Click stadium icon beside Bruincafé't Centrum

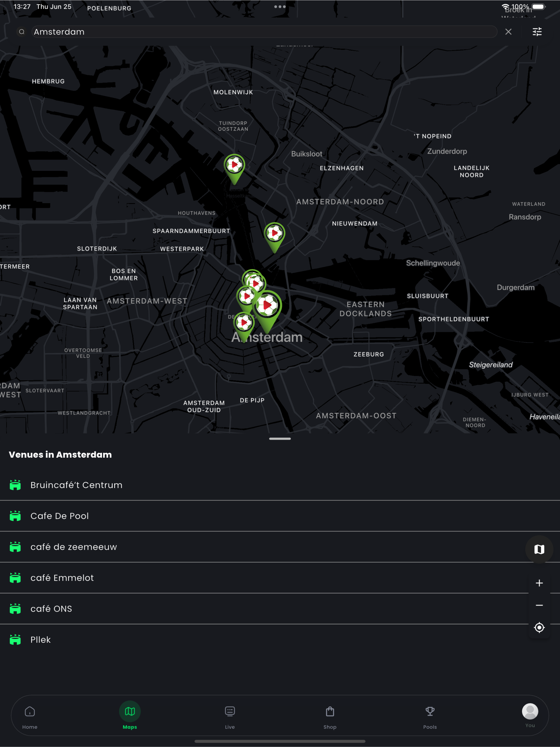[x=15, y=485]
